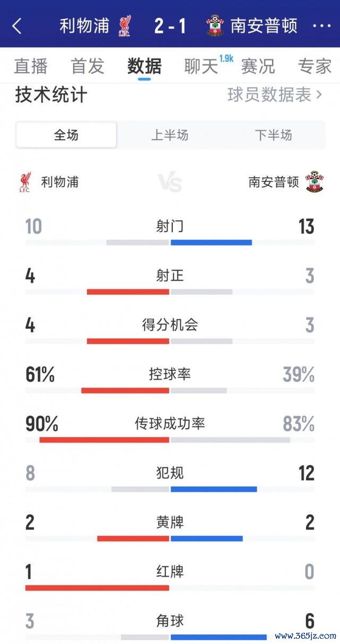Image resolution: width=340 pixels, height=644 pixels.
Task: Open 球员数据表 player data table
Action: coord(275,95)
